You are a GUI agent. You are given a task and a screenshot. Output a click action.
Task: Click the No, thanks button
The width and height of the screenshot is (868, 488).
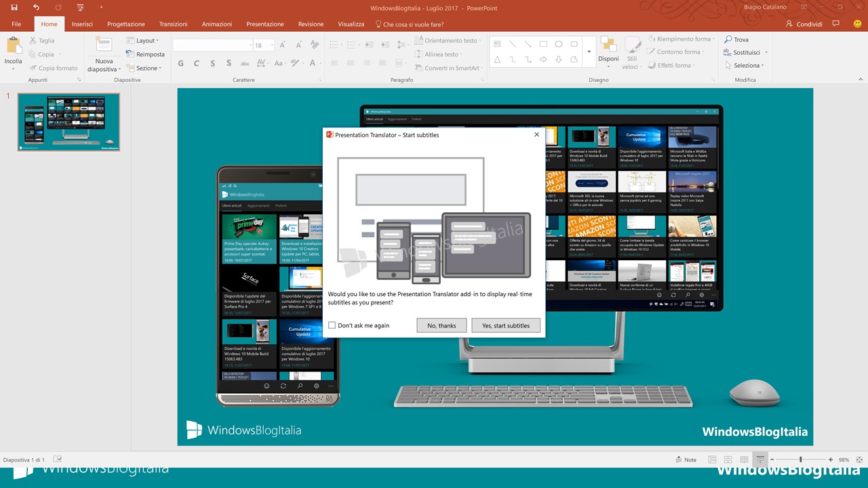pos(441,325)
